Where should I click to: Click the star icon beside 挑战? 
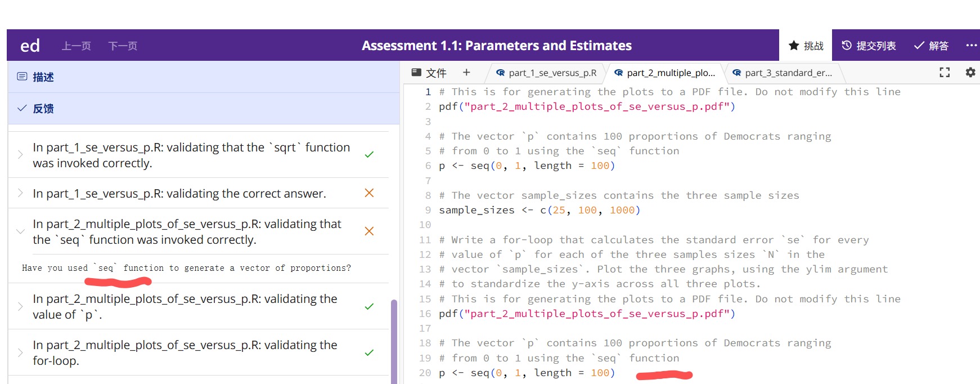coord(793,46)
